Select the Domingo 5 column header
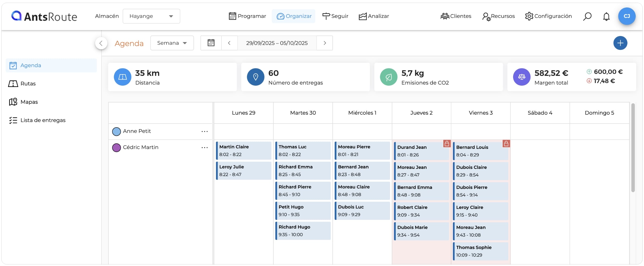Image resolution: width=644 pixels, height=266 pixels. (x=599, y=113)
